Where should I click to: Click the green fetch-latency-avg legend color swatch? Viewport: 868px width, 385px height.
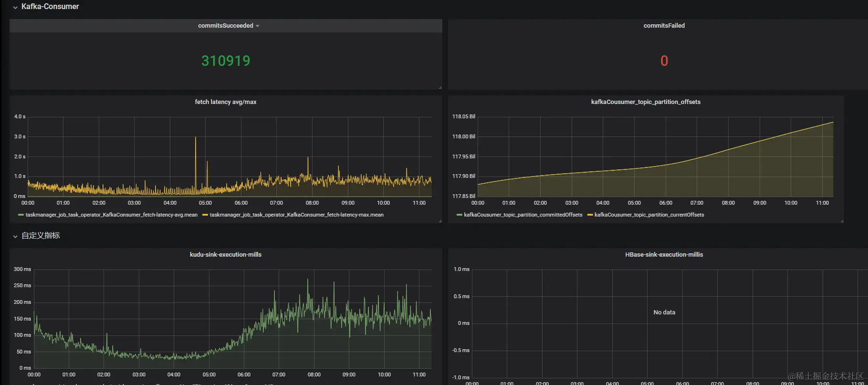coord(21,215)
